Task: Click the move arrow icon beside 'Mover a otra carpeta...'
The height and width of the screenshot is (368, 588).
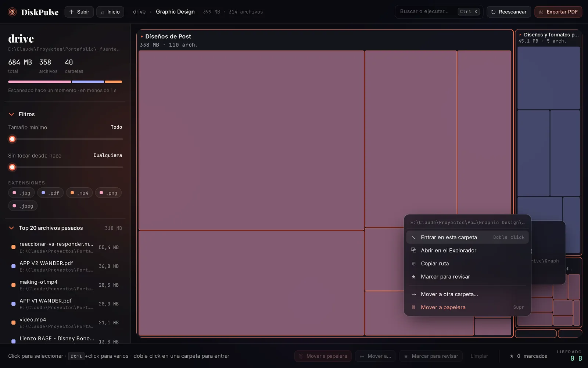Action: [x=413, y=294]
